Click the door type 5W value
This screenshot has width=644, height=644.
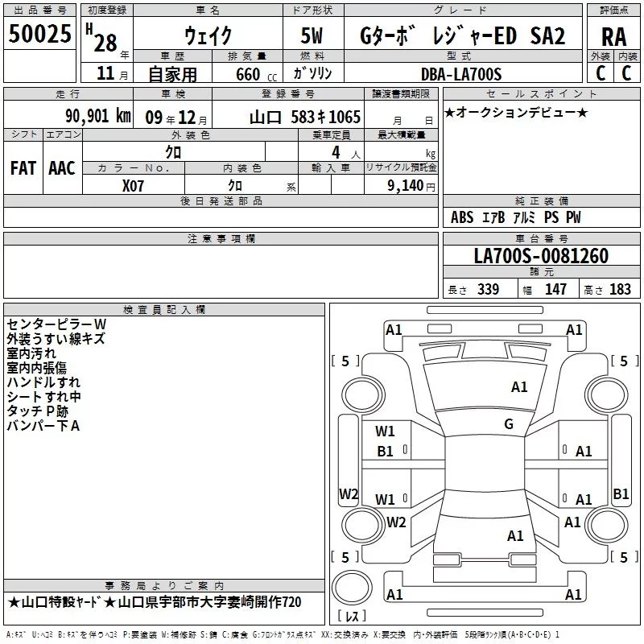[x=312, y=35]
